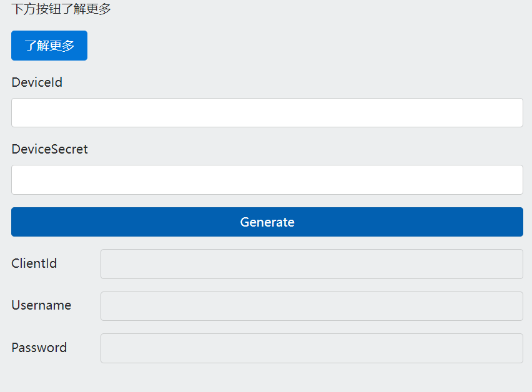This screenshot has height=392, width=532.
Task: Click the gray box beside Username
Action: tap(312, 306)
